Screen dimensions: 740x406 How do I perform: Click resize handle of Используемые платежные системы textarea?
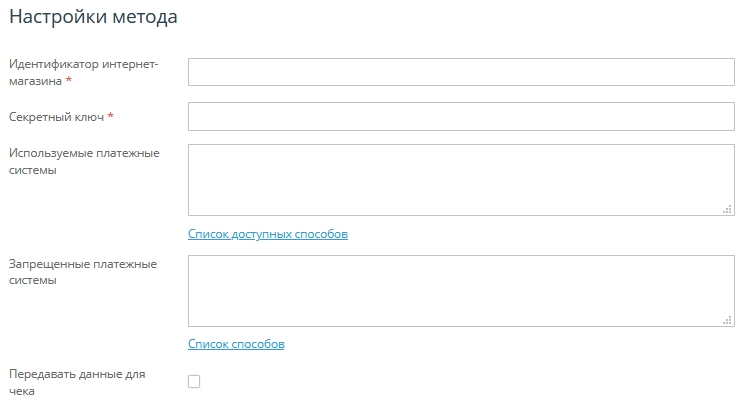point(728,210)
